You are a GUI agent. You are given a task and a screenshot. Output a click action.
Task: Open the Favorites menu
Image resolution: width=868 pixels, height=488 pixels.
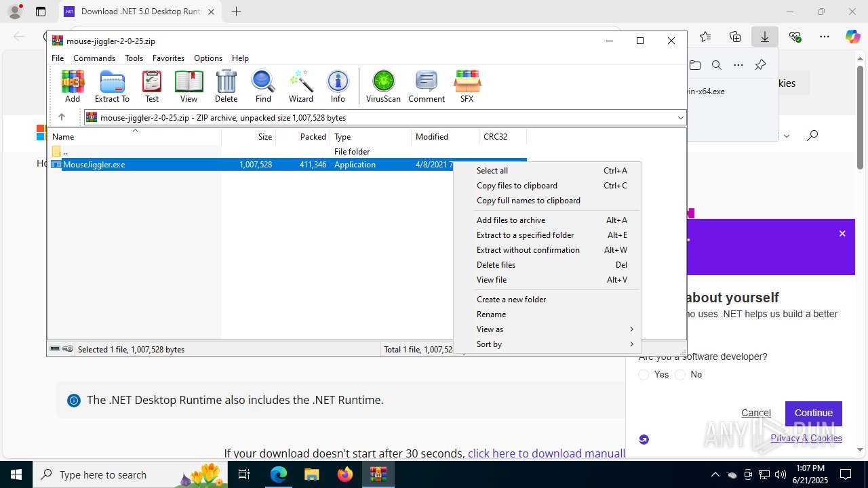click(x=168, y=58)
